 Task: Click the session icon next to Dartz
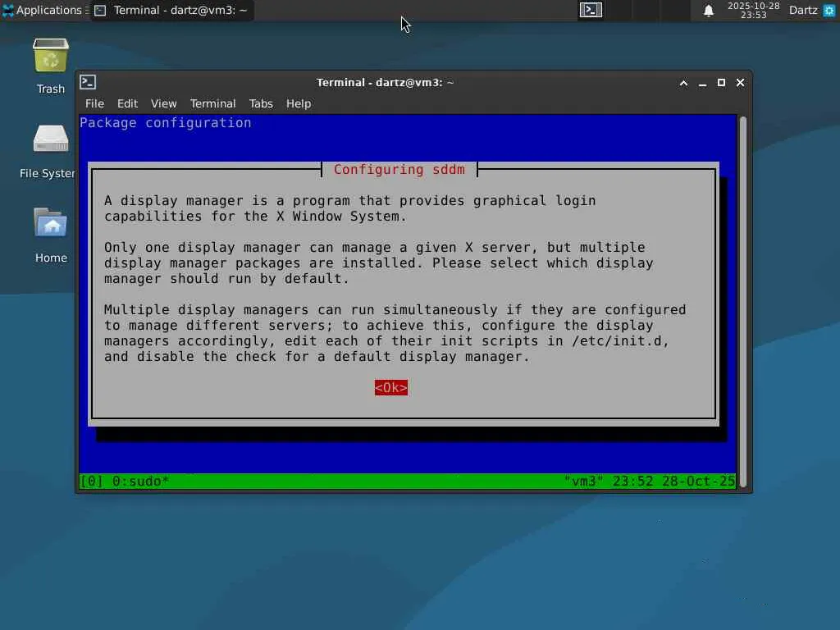[x=829, y=10]
